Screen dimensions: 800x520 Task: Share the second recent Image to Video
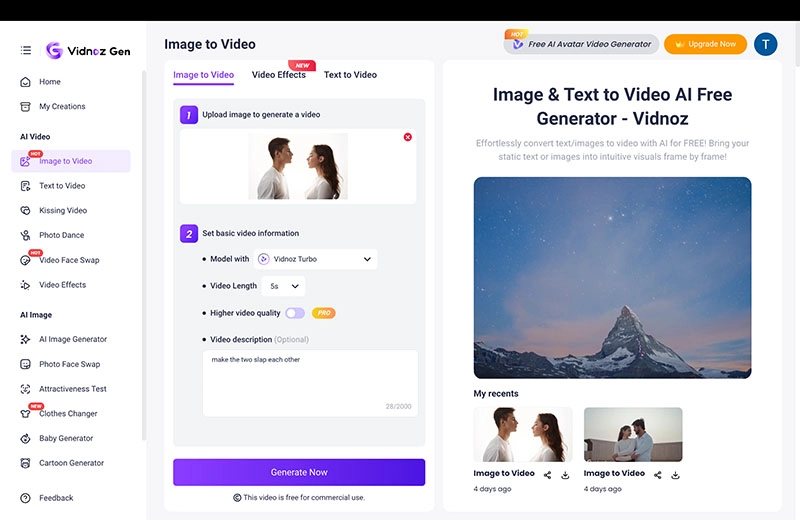tap(658, 475)
